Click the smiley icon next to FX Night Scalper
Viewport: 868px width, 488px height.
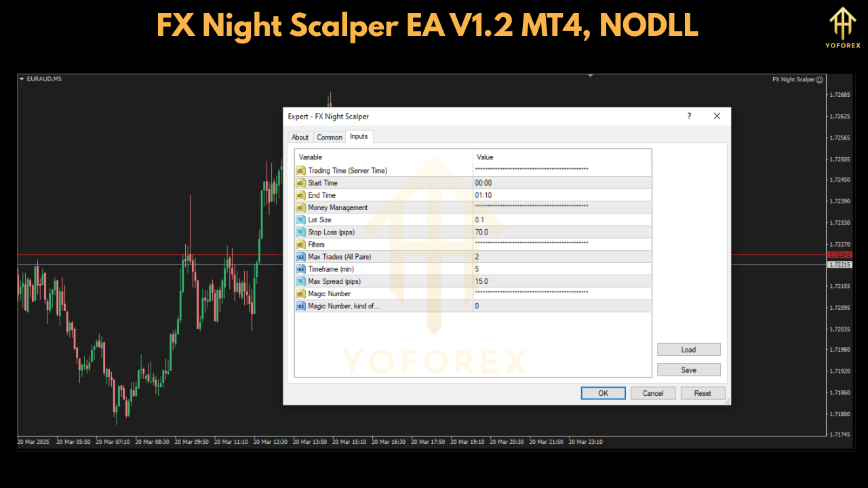click(x=819, y=79)
